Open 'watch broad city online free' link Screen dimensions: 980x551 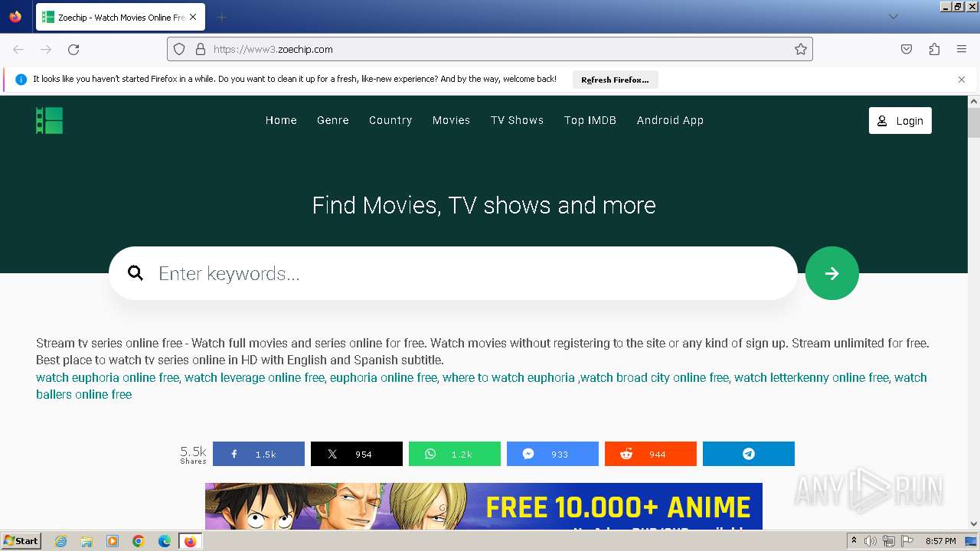coord(655,377)
